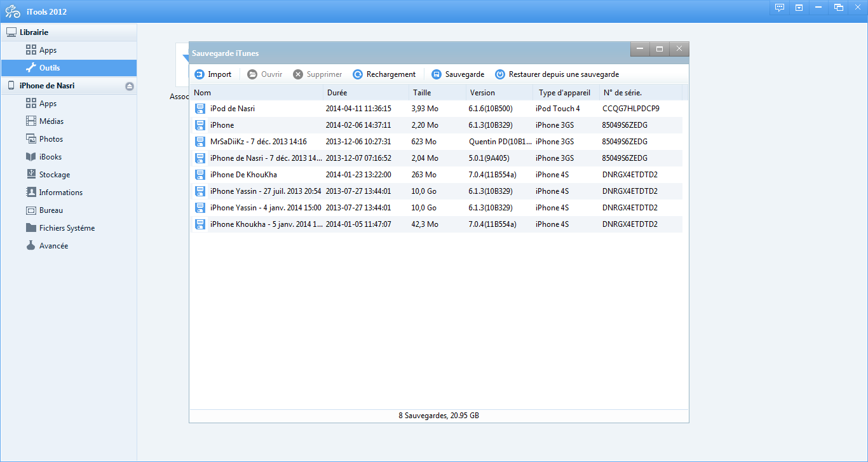This screenshot has height=462, width=868.
Task: Select the iPhone De KhouKha backup icon
Action: point(200,175)
